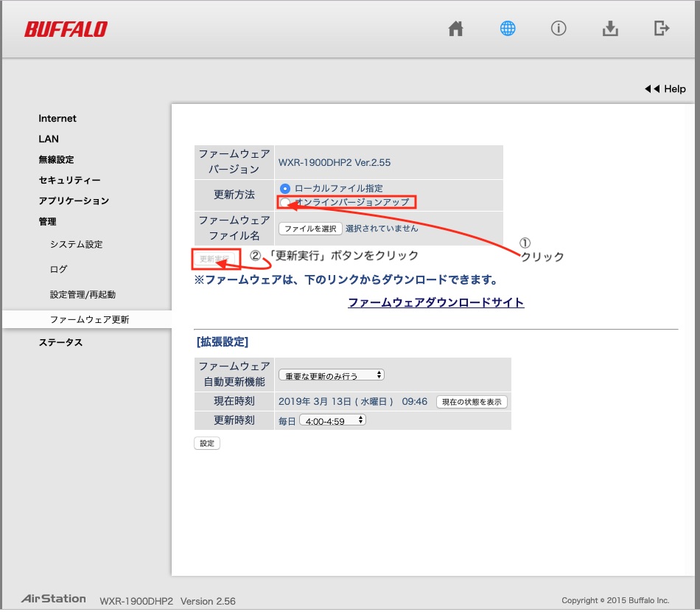
Task: Click the ファイルを選択 button
Action: 310,229
